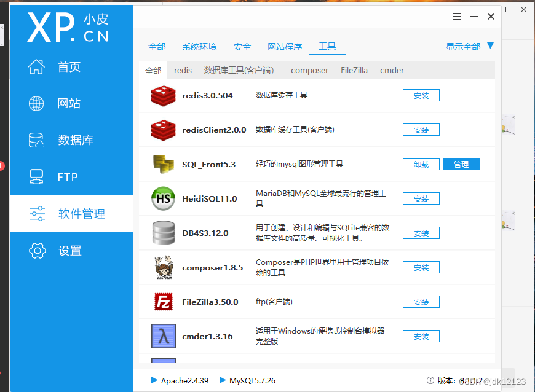535x392 pixels.
Task: Switch to the 网站程序 tab
Action: pos(285,47)
